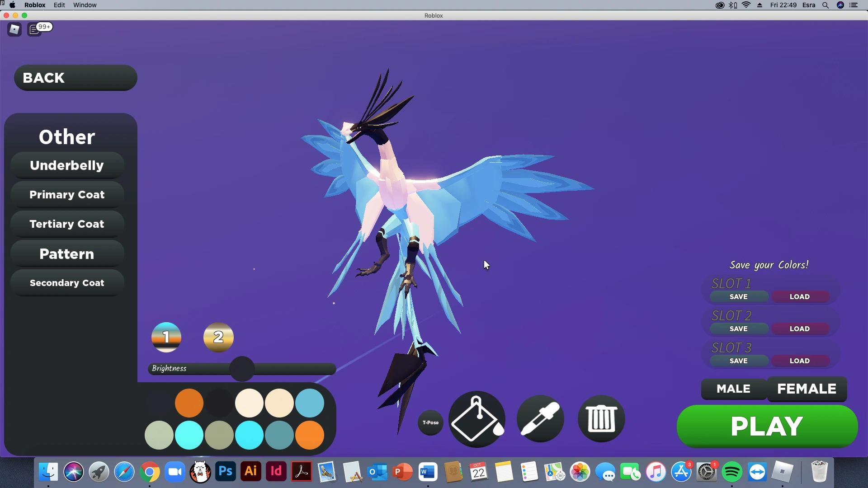Fill colors using the paint bucket tool
This screenshot has width=868, height=488.
(x=476, y=419)
